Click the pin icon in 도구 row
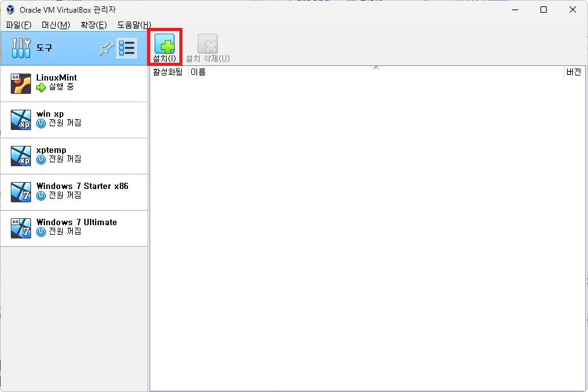The height and width of the screenshot is (392, 588). pos(106,48)
